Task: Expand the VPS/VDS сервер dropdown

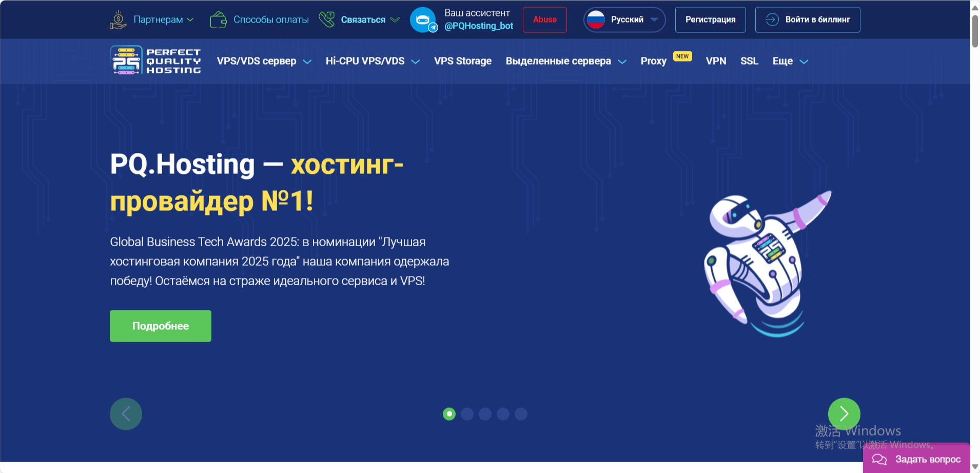Action: pyautogui.click(x=264, y=61)
